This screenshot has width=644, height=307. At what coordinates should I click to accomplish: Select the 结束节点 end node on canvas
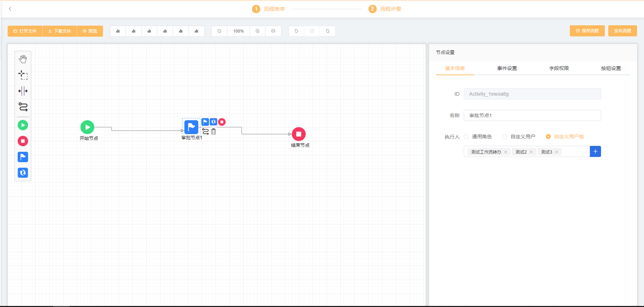(299, 134)
